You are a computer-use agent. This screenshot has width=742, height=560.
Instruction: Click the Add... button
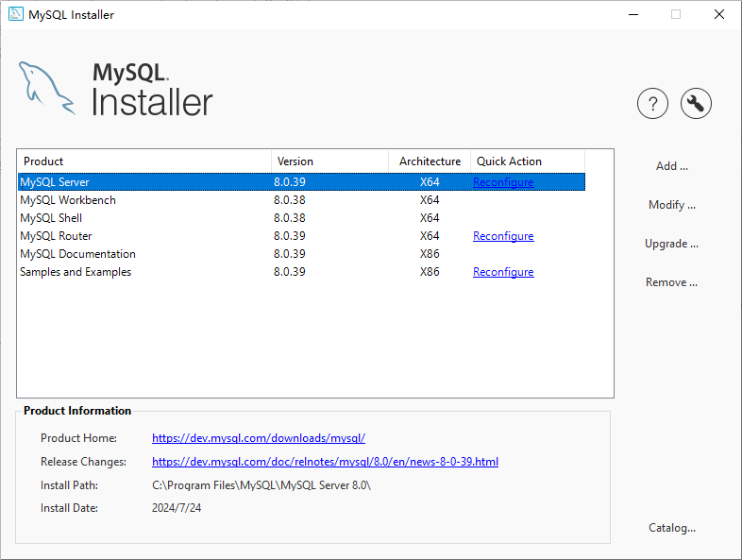[672, 166]
